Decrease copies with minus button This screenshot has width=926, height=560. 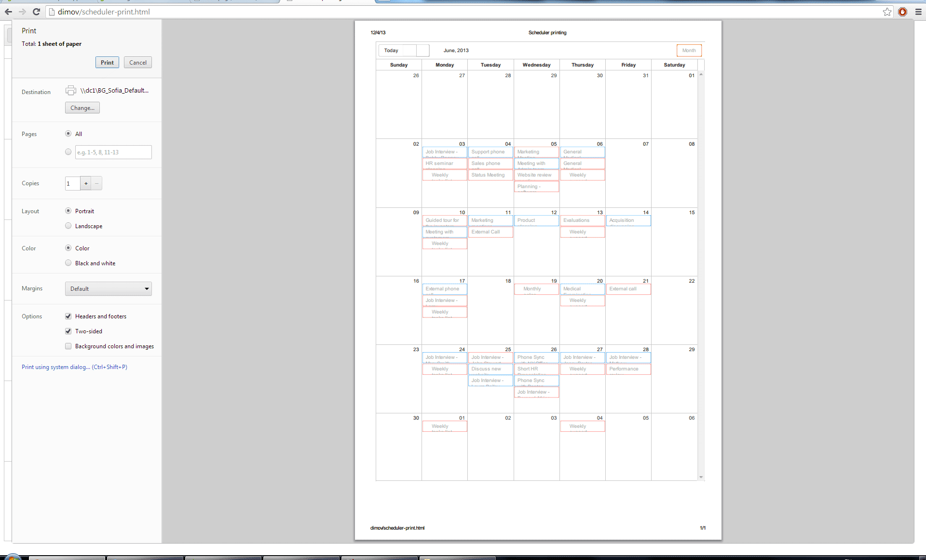96,183
